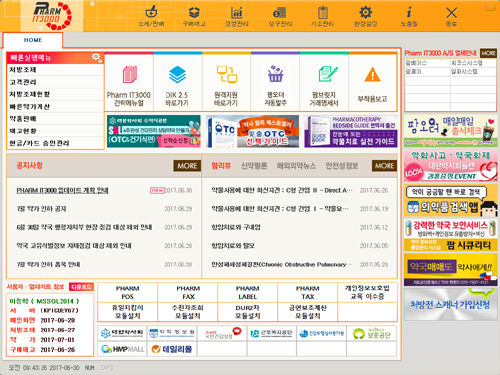This screenshot has width=500, height=375.
Task: Open 약품판매 in quick menu
Action: click(55, 119)
